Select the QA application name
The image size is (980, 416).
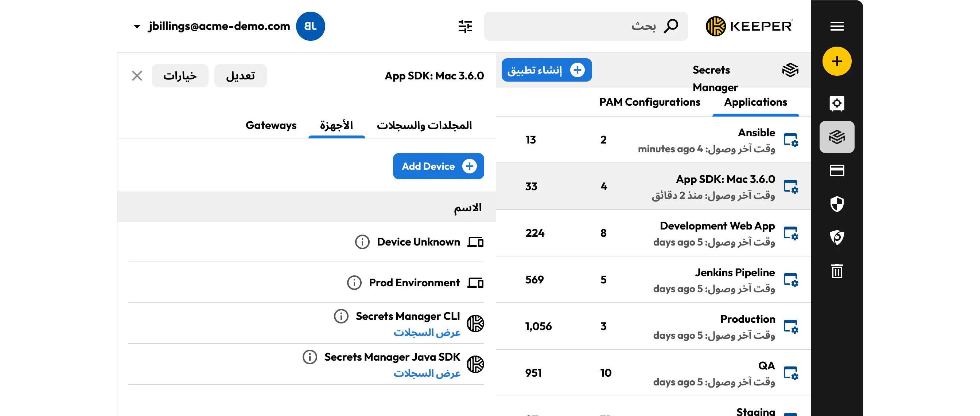[766, 365]
